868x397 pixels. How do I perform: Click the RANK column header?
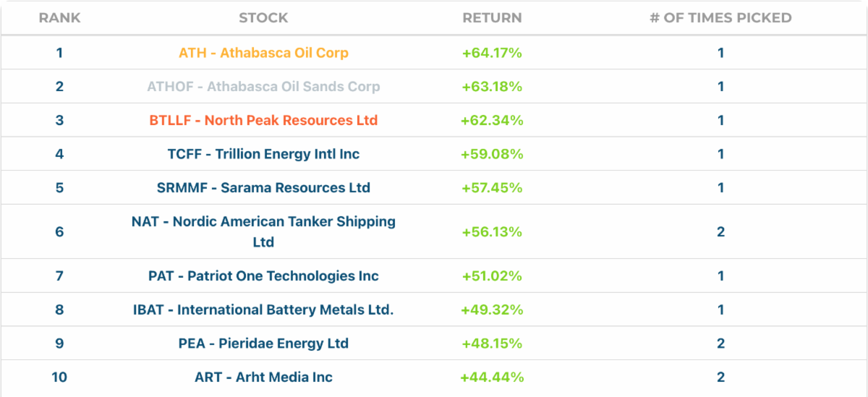point(59,18)
